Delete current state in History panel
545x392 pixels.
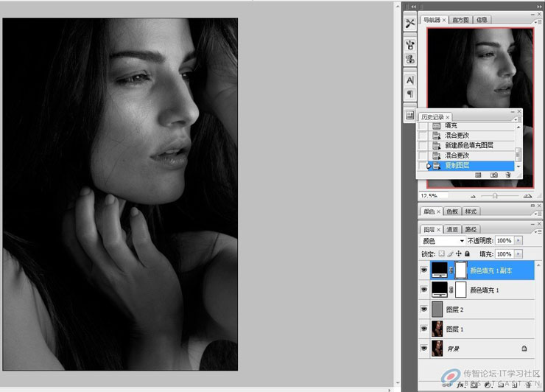coord(508,175)
